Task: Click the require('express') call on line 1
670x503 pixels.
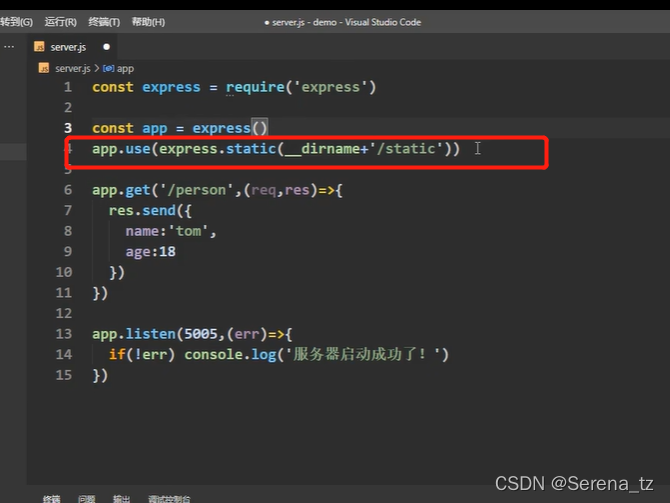Action: pyautogui.click(x=301, y=87)
